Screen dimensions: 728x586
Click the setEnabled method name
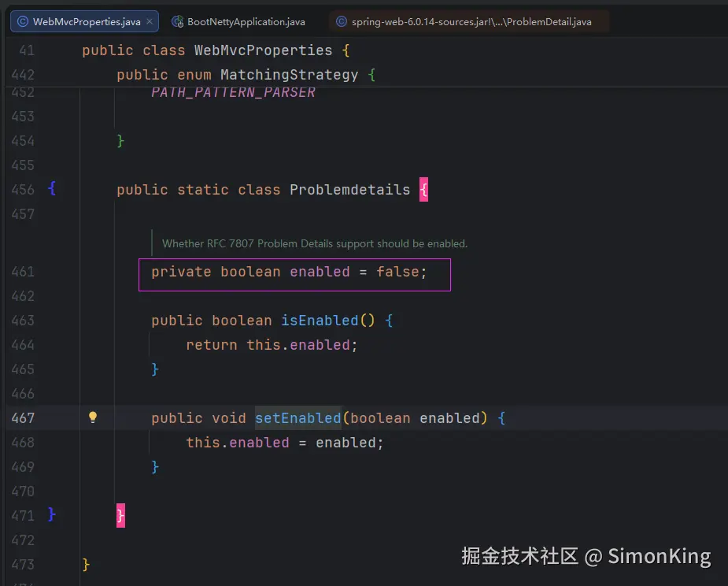point(298,417)
